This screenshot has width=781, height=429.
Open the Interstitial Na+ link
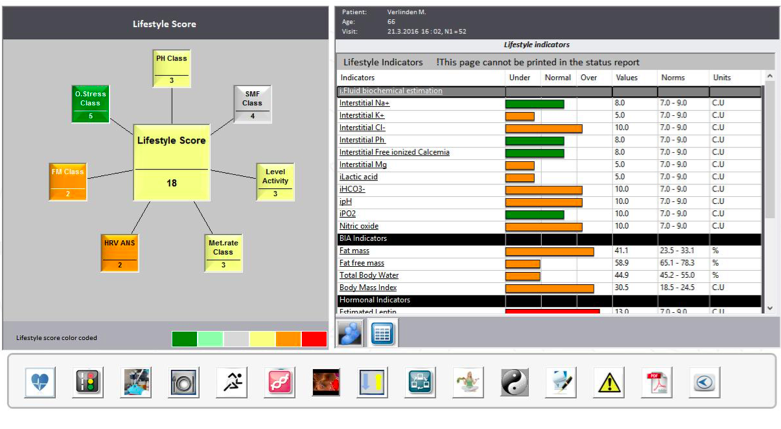click(364, 103)
